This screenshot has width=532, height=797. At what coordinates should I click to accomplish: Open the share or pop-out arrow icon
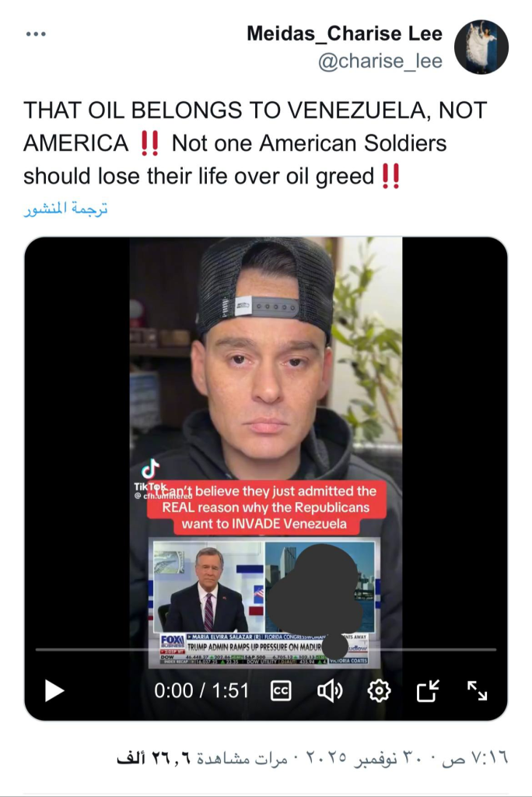point(428,691)
